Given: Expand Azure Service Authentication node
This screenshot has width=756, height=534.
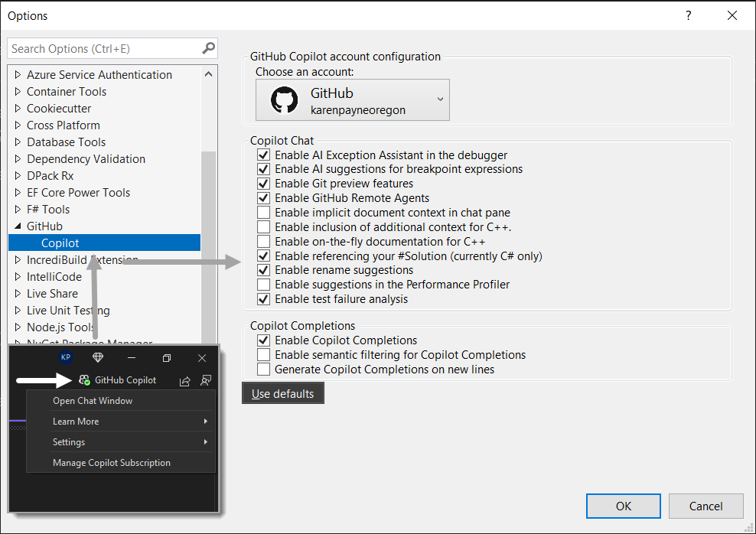Looking at the screenshot, I should (x=18, y=75).
